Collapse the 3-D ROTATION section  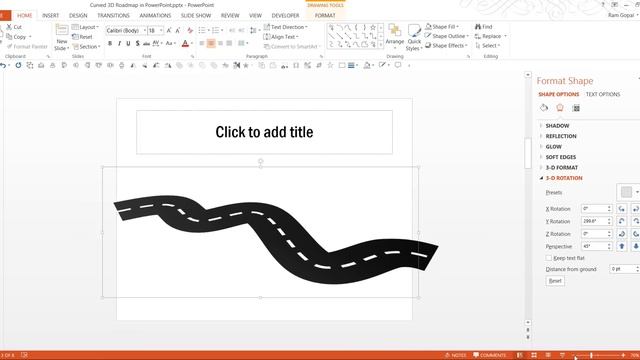tap(564, 178)
